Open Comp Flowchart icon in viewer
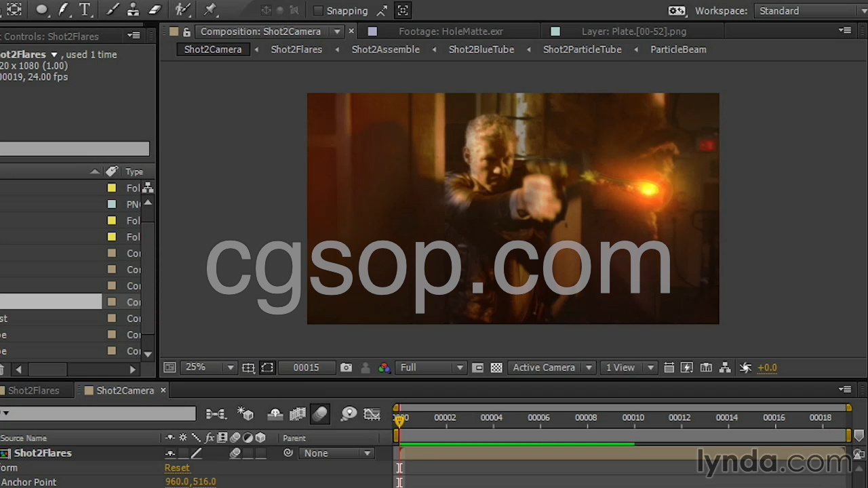 click(725, 367)
